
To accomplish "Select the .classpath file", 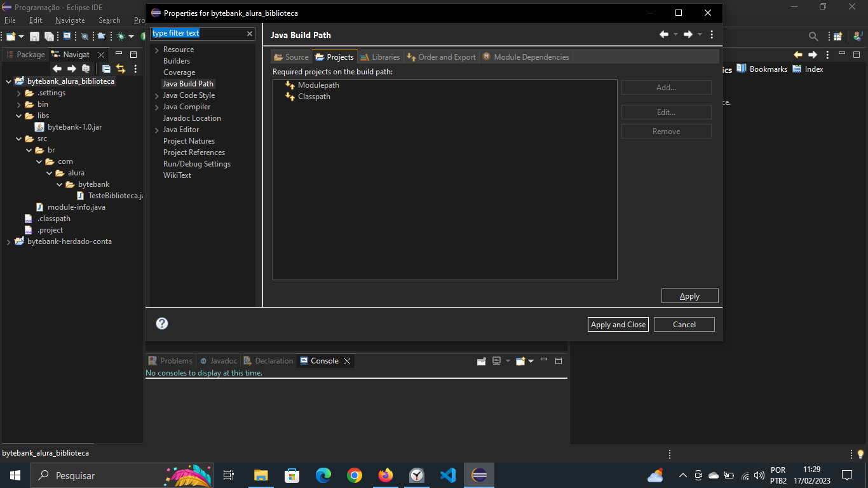I will click(x=48, y=219).
